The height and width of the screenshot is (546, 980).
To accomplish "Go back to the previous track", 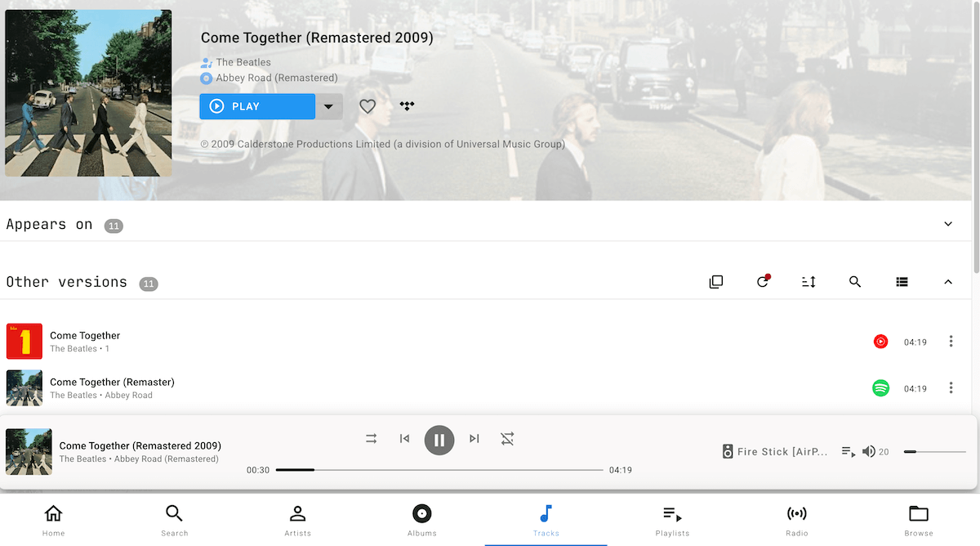I will (404, 439).
